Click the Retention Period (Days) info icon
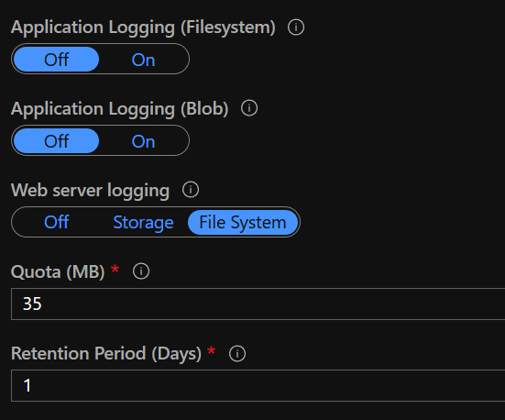Image resolution: width=505 pixels, height=420 pixels. pyautogui.click(x=237, y=353)
